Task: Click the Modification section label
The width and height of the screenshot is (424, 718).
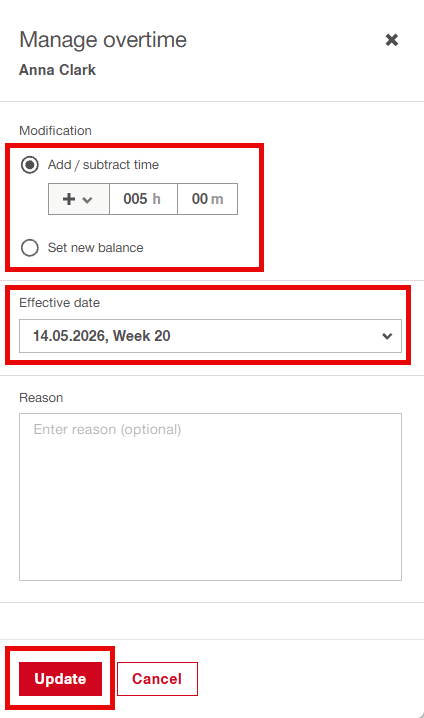Action: click(x=55, y=131)
